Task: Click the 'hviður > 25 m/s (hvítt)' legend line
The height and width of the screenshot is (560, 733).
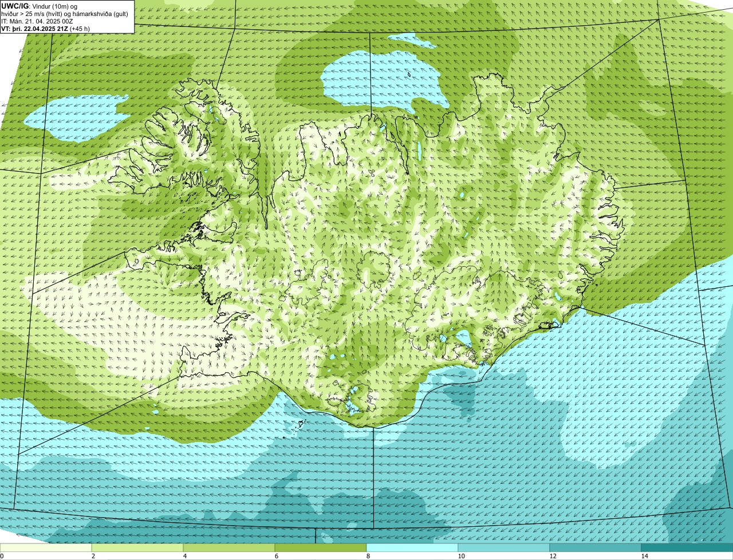Action: pyautogui.click(x=65, y=14)
